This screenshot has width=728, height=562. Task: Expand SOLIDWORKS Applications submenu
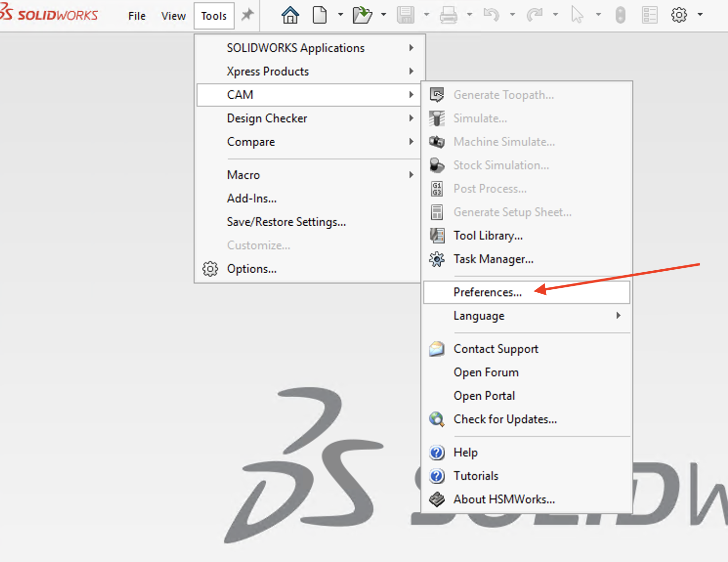click(x=310, y=48)
